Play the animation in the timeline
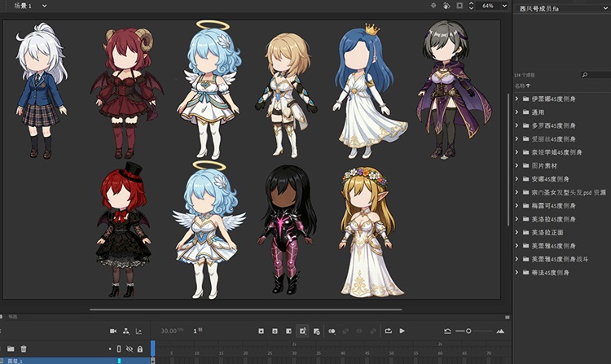This screenshot has height=364, width=611. tap(402, 331)
